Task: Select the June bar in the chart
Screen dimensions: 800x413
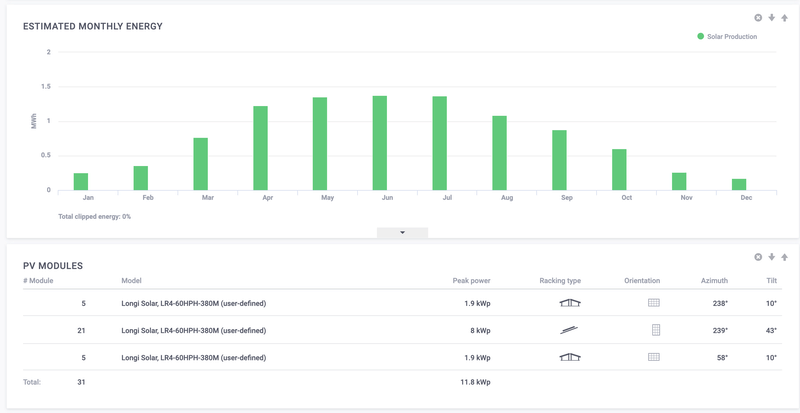Action: [380, 143]
